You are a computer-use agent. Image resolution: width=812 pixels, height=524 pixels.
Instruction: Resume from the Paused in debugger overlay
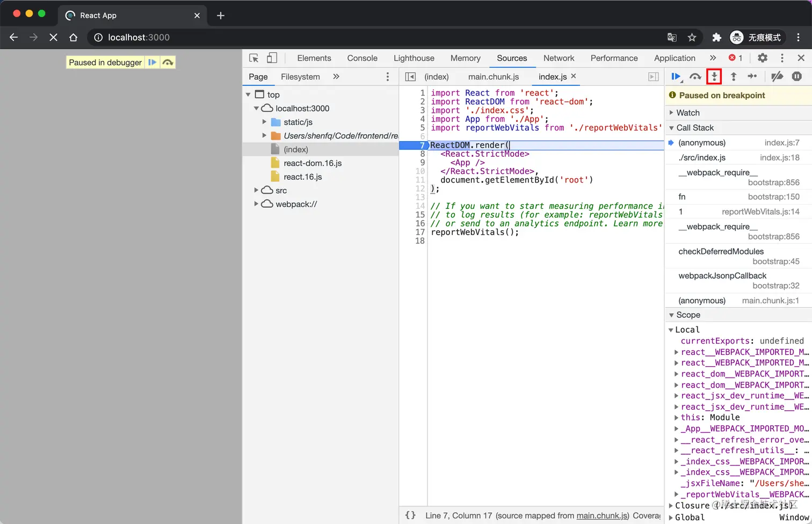coord(153,62)
